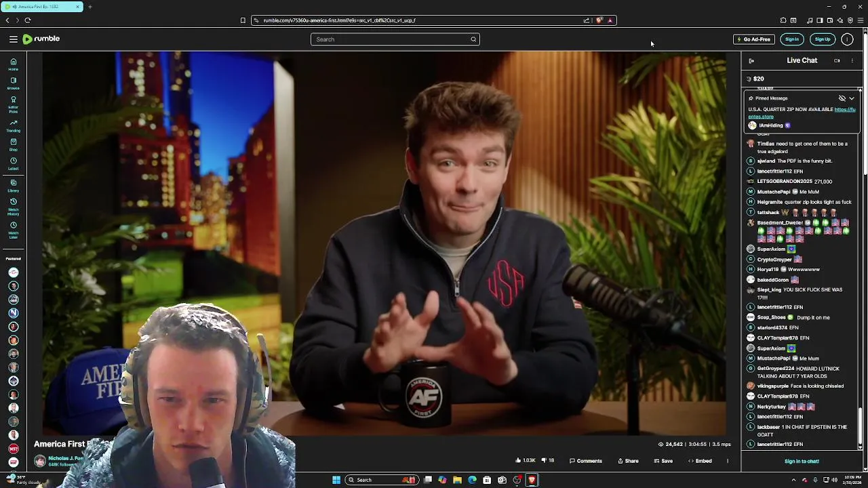Click Sign in to chat link

pos(802,462)
